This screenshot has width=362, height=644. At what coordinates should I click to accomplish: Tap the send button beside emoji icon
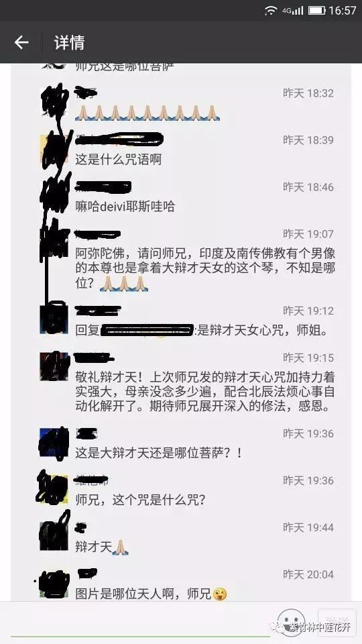click(x=337, y=623)
